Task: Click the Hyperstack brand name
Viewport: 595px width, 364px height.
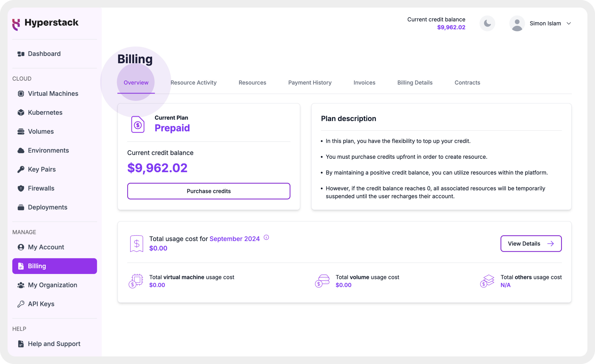Action: 51,22
